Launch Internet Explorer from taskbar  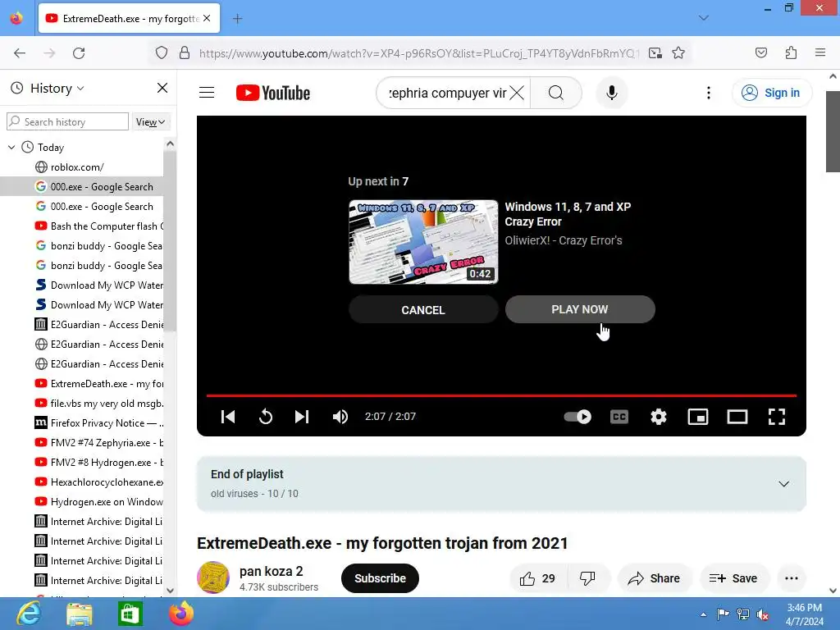click(27, 614)
